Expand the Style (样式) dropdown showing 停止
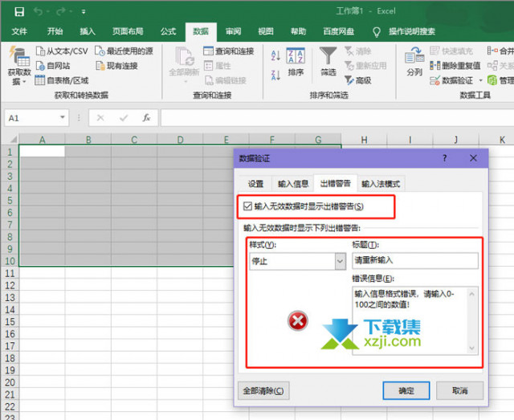514x420 pixels. click(x=340, y=261)
